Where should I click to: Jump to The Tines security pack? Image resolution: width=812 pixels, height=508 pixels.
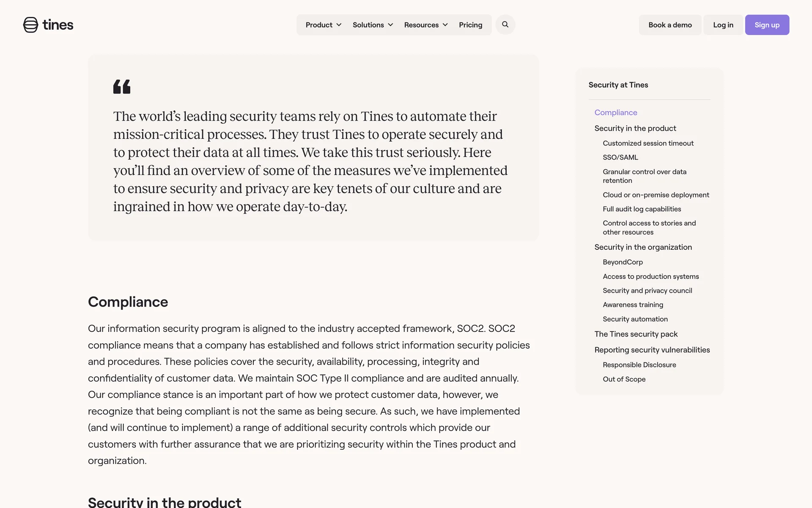point(636,334)
